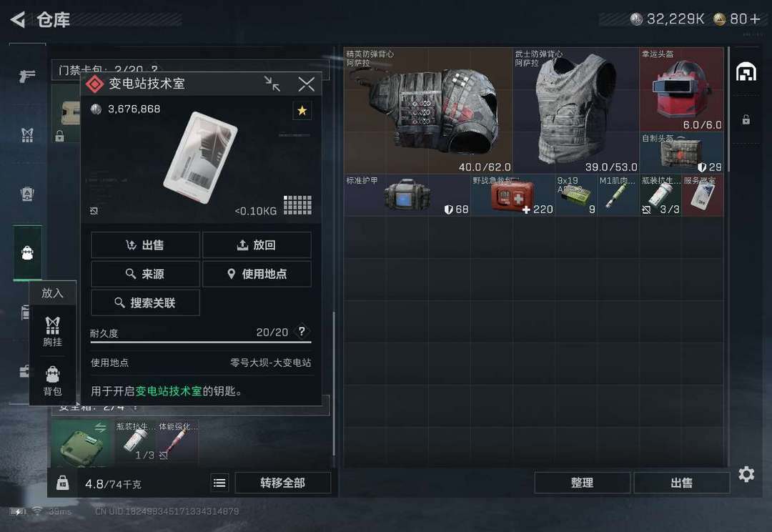Toggle the weight lock icon at bottom
The image size is (772, 532).
tap(62, 483)
